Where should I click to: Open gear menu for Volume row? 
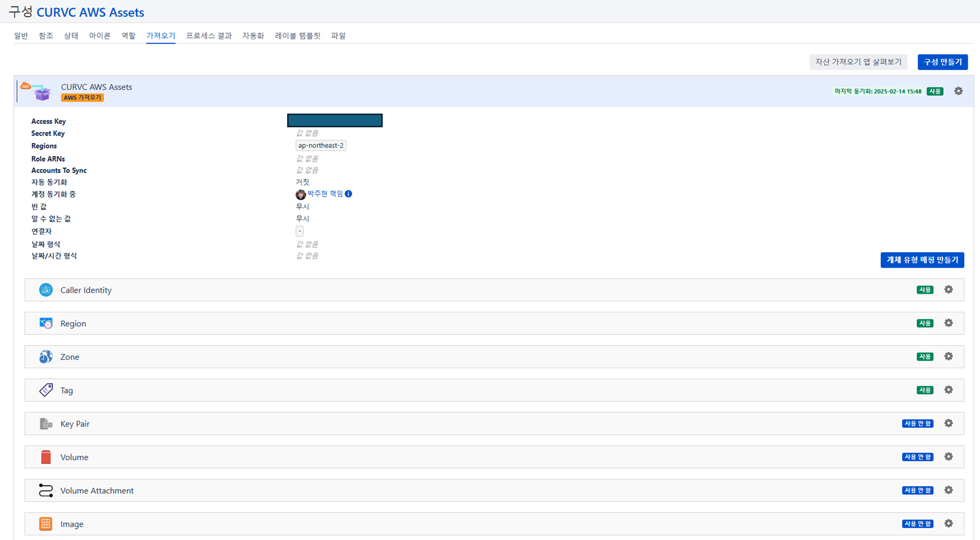tap(949, 457)
